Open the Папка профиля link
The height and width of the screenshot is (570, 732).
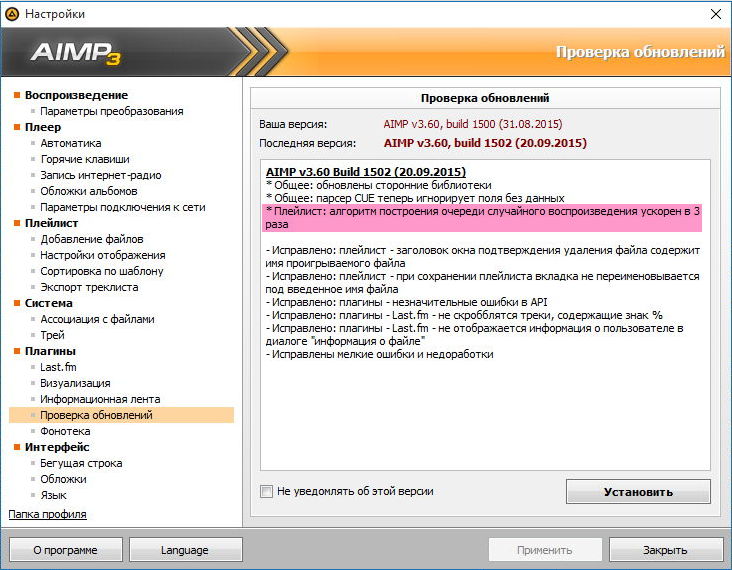[x=48, y=514]
